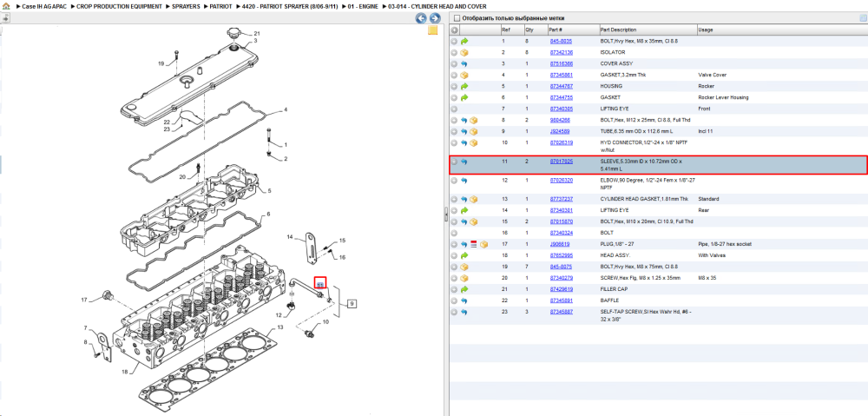Image resolution: width=868 pixels, height=416 pixels.
Task: Select 'Rocker Lever Housing' usage cell
Action: point(723,97)
